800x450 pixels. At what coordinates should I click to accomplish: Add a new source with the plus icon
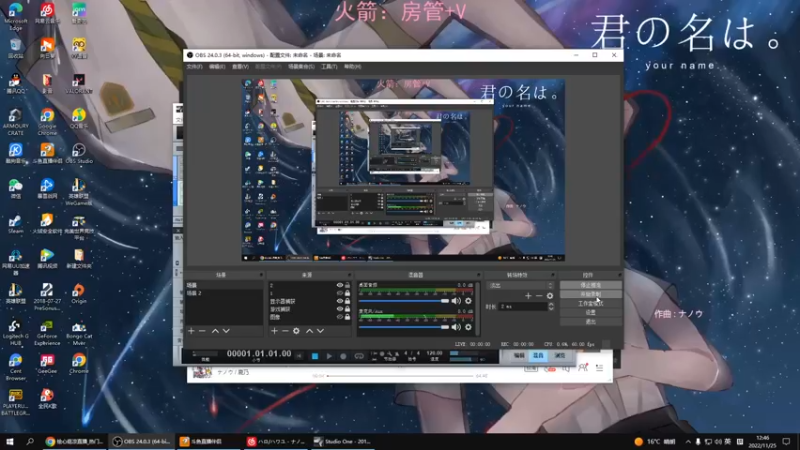[x=274, y=331]
